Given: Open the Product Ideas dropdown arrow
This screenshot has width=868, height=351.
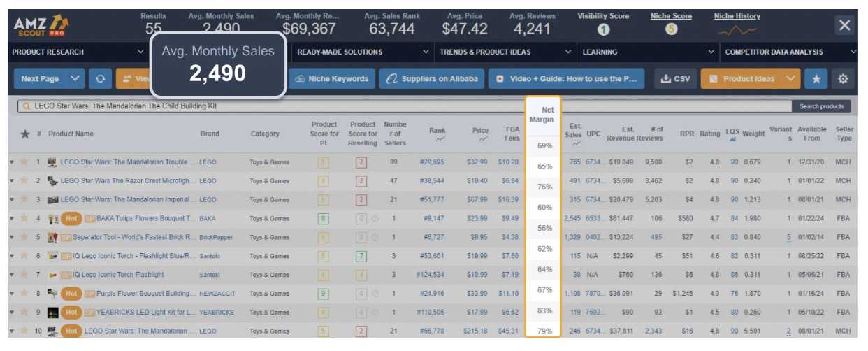Looking at the screenshot, I should point(790,79).
